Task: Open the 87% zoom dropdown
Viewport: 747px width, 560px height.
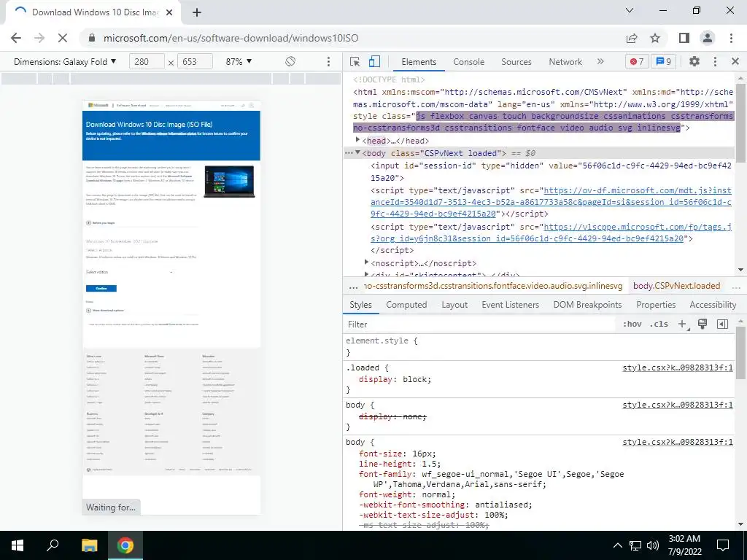Action: pyautogui.click(x=239, y=61)
